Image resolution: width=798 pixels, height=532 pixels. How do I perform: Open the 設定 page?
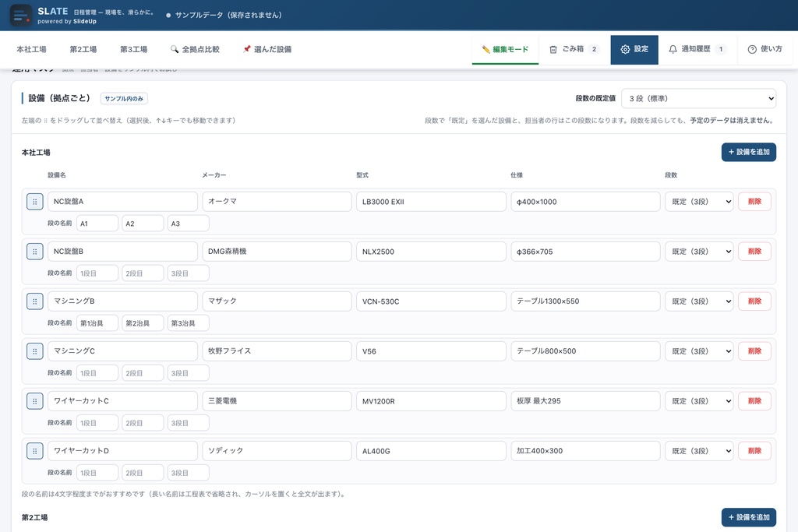(x=634, y=49)
